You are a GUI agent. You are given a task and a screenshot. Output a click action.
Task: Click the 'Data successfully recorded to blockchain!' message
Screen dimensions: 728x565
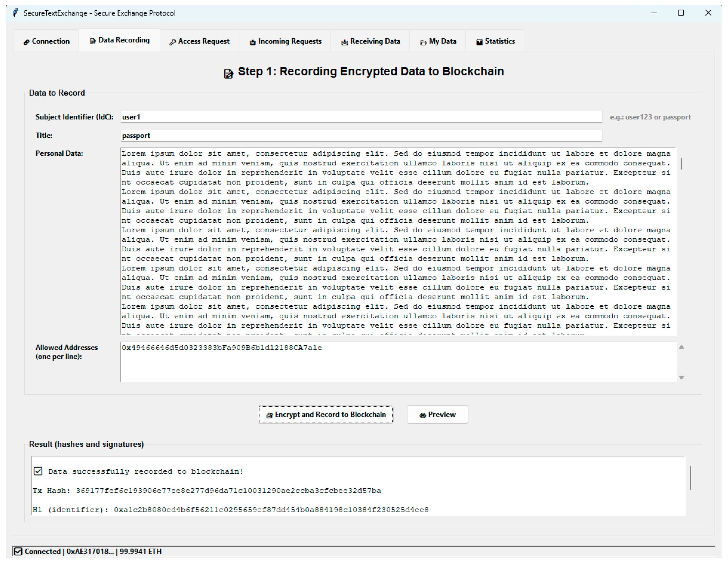[x=146, y=471]
